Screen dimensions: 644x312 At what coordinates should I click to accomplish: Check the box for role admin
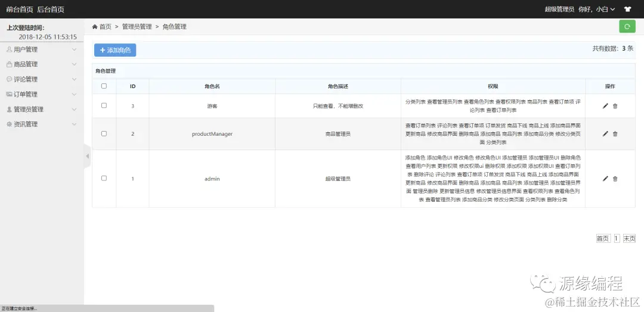pyautogui.click(x=104, y=179)
